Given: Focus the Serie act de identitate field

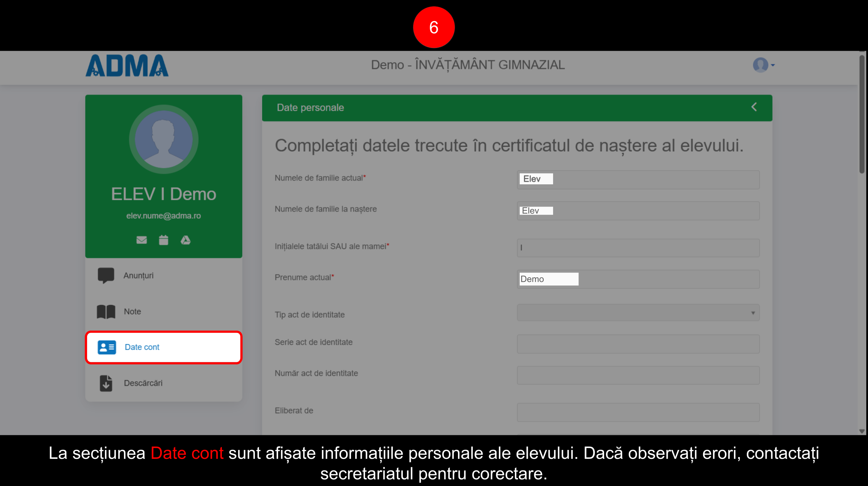Looking at the screenshot, I should [x=638, y=344].
